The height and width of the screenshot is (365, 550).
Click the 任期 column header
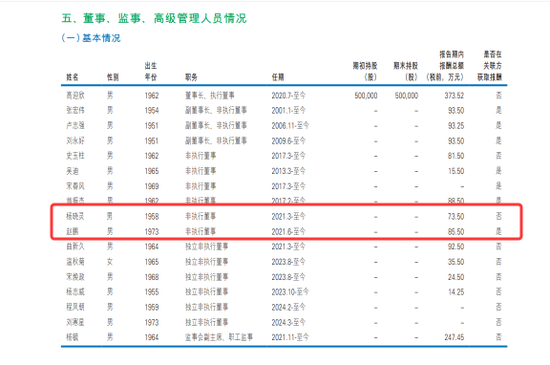[278, 77]
